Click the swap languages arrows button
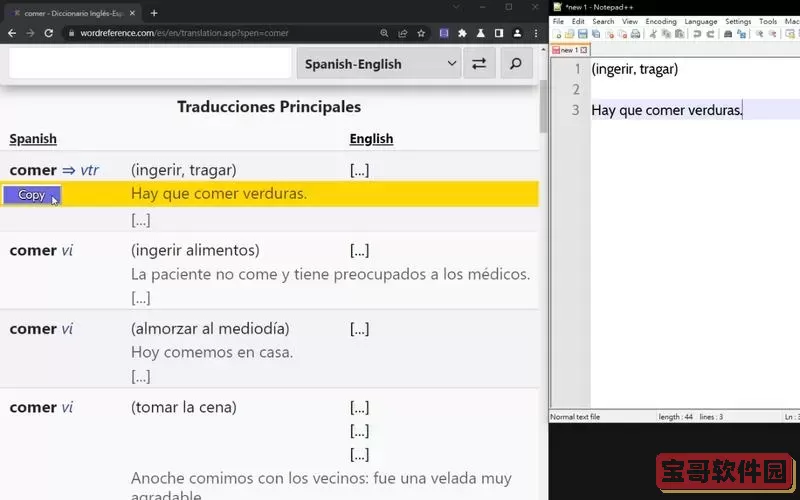This screenshot has width=800, height=500. point(479,64)
